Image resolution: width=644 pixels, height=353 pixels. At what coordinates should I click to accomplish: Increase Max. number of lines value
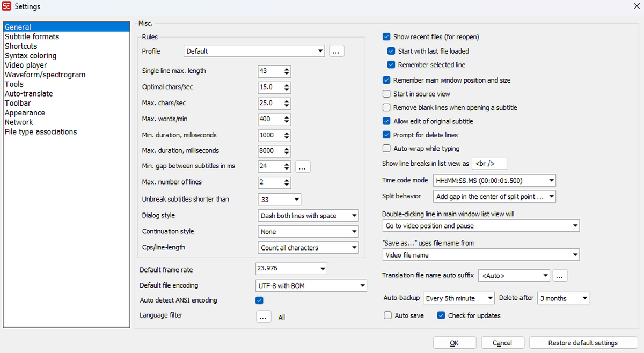click(x=287, y=180)
